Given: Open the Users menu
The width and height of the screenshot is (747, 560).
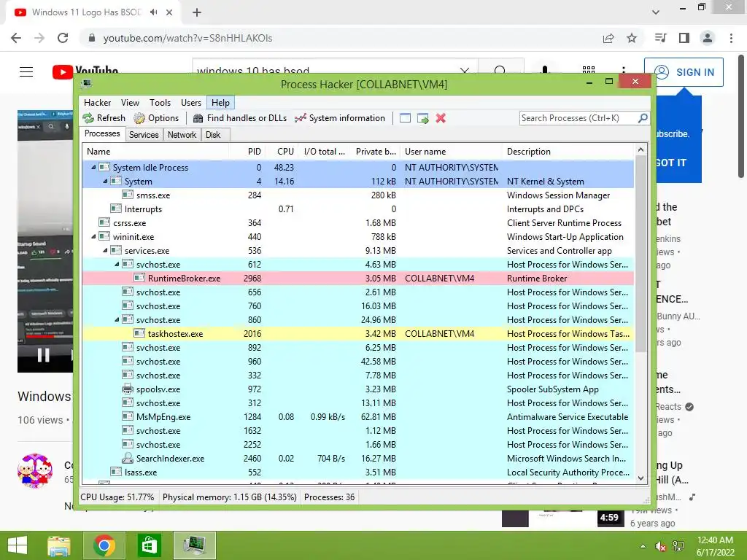Looking at the screenshot, I should 191,103.
